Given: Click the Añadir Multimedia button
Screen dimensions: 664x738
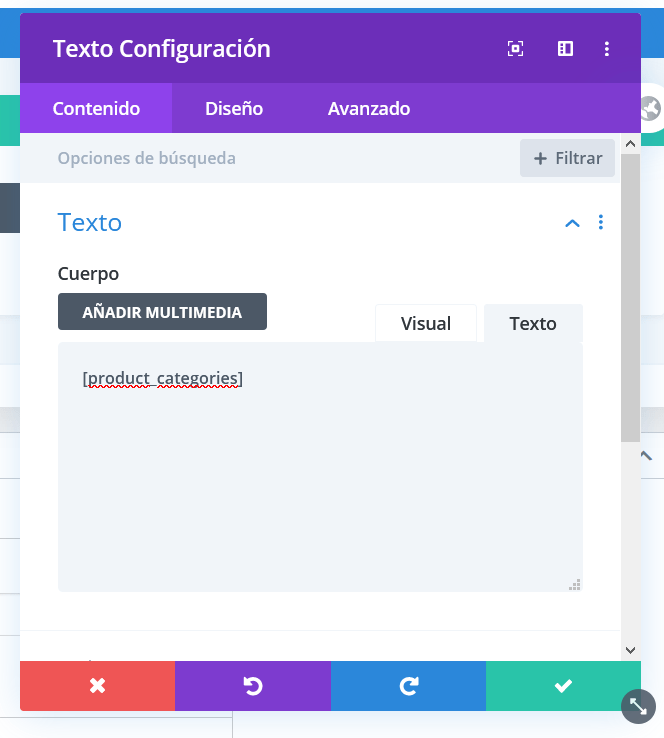Looking at the screenshot, I should pyautogui.click(x=162, y=312).
